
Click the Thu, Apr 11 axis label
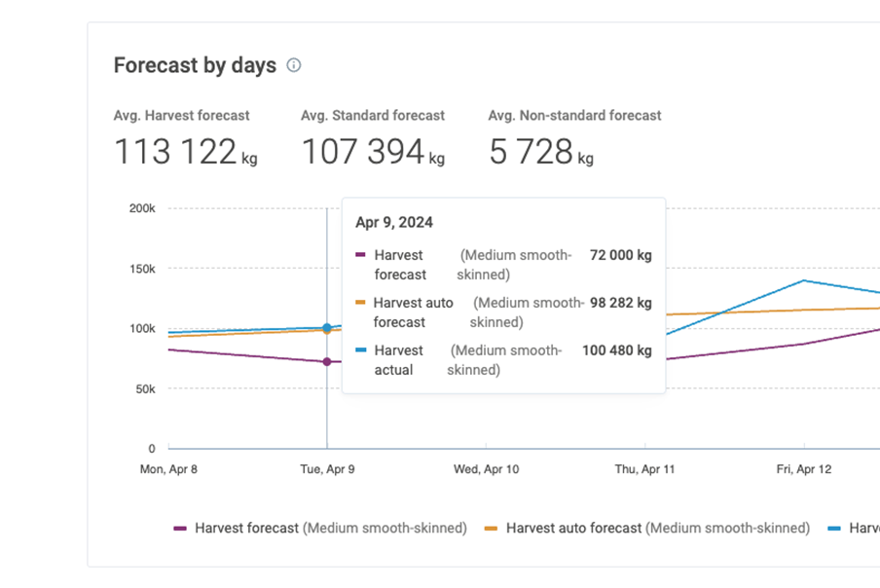[645, 469]
